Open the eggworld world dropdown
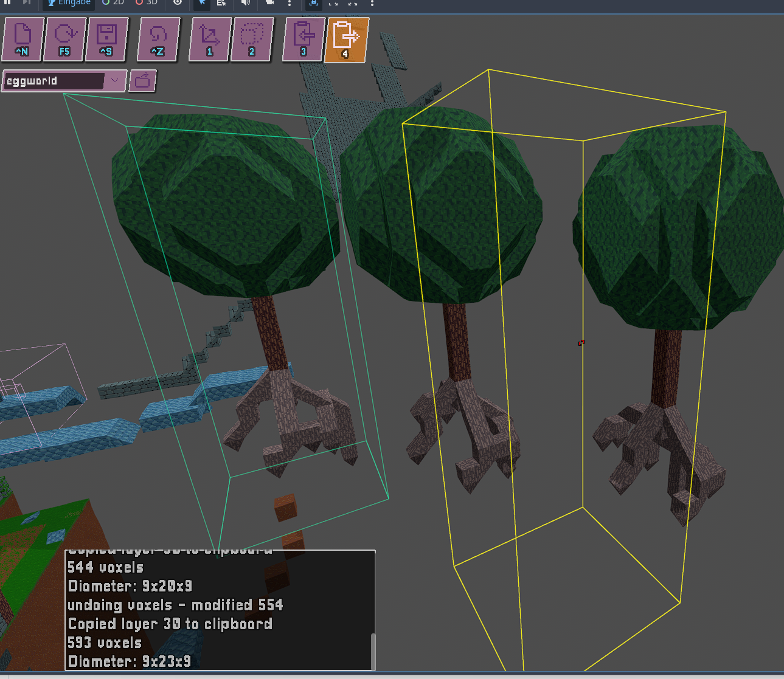Screen dimensions: 784x679 pos(114,81)
